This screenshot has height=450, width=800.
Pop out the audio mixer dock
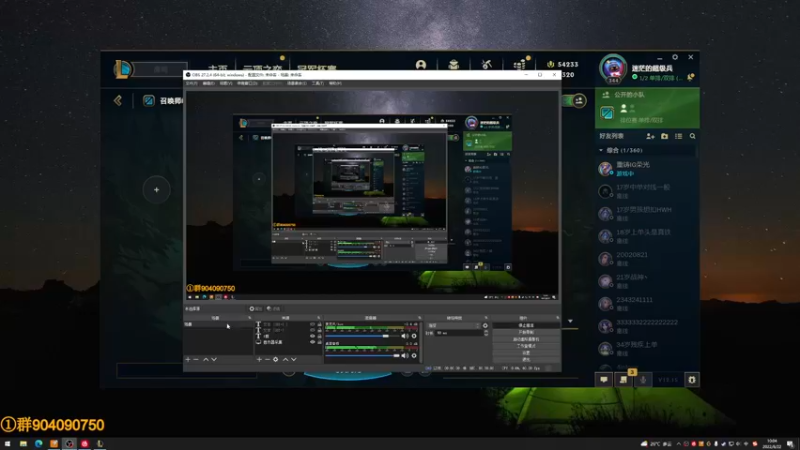pos(419,318)
